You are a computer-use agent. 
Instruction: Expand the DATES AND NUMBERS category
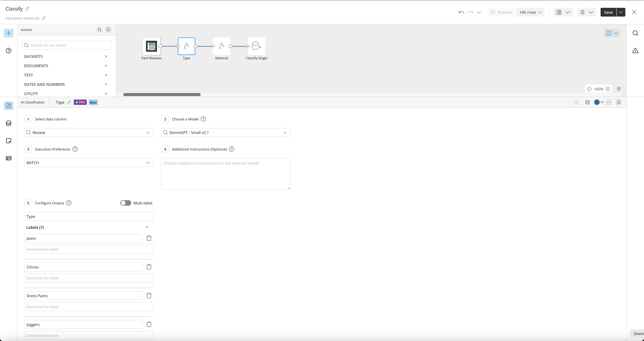pyautogui.click(x=66, y=84)
